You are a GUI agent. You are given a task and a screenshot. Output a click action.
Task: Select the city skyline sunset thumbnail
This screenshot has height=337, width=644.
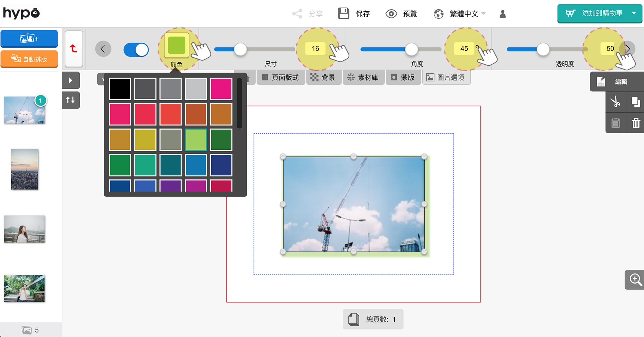click(x=25, y=169)
